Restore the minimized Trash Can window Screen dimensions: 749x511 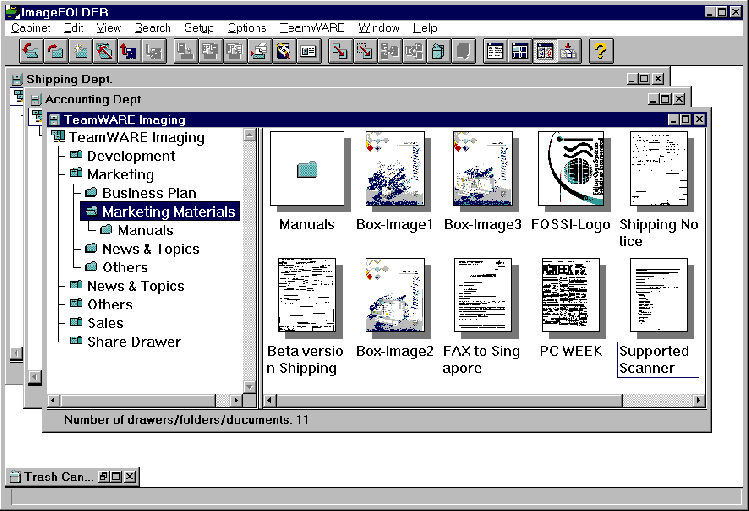(103, 477)
